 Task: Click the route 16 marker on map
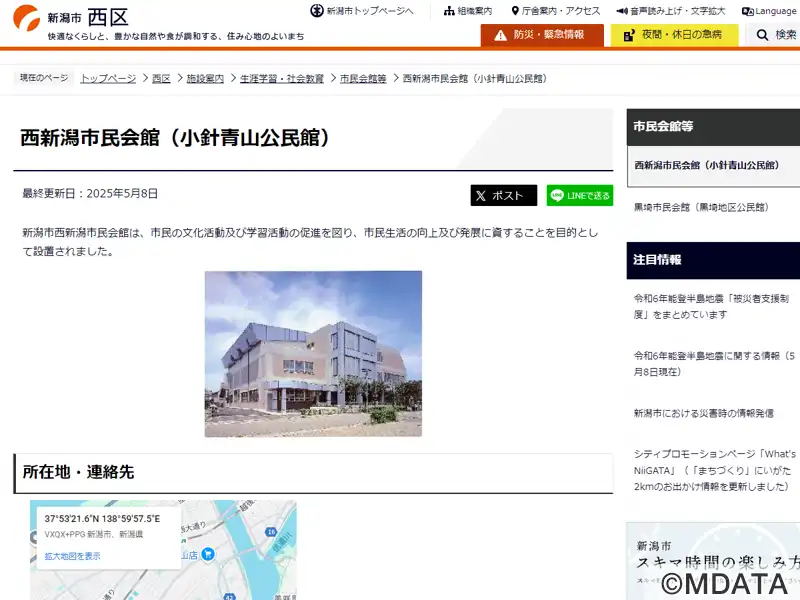(x=271, y=532)
